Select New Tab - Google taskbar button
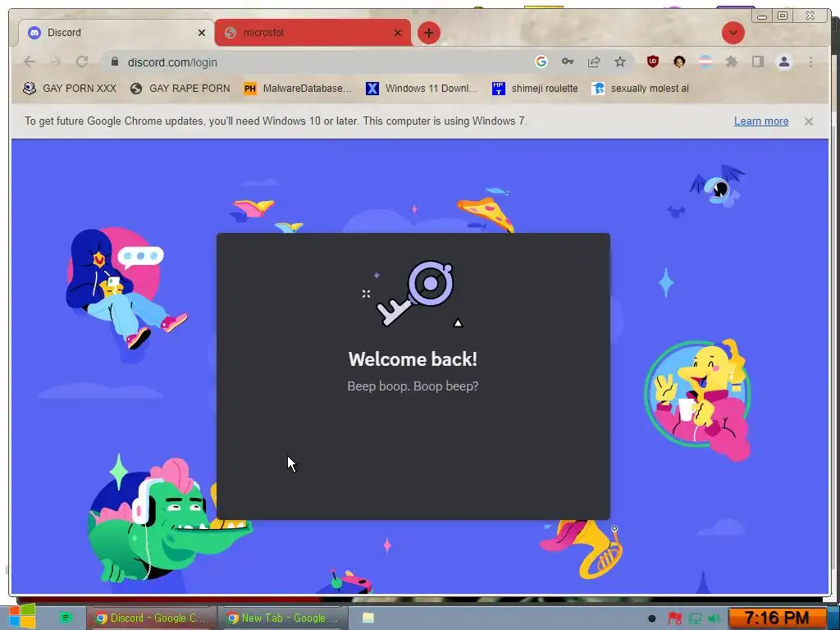Viewport: 840px width, 630px height. [283, 619]
